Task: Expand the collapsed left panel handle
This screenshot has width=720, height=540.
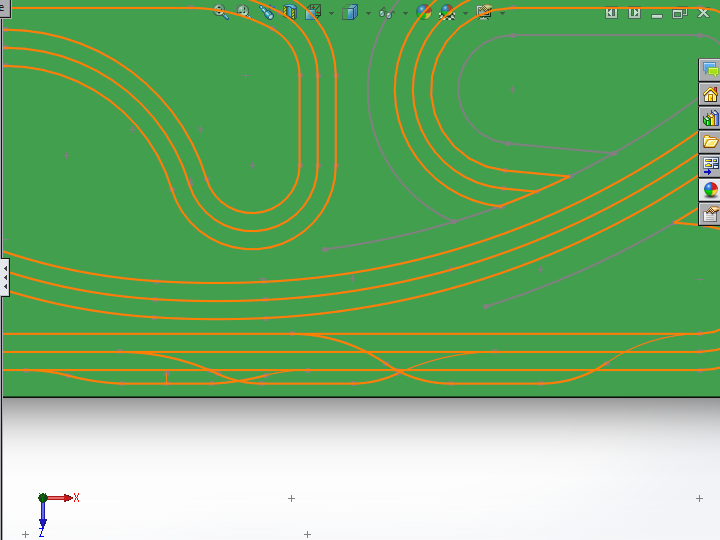Action: 4,276
